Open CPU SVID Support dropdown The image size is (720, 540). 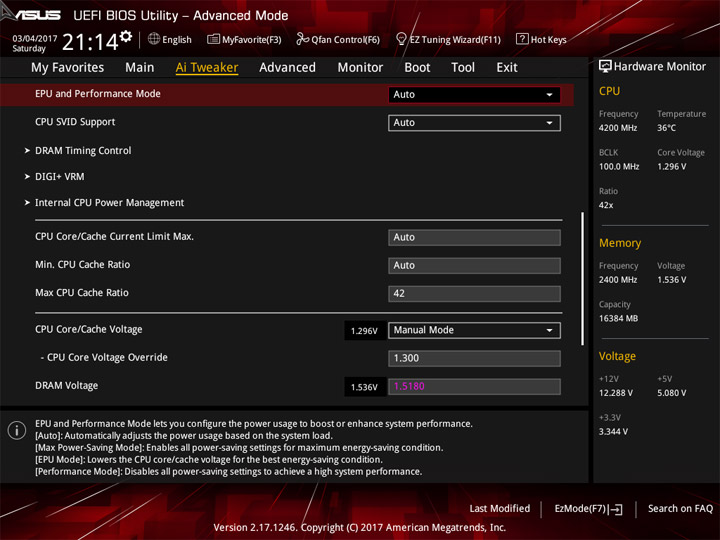pos(474,123)
